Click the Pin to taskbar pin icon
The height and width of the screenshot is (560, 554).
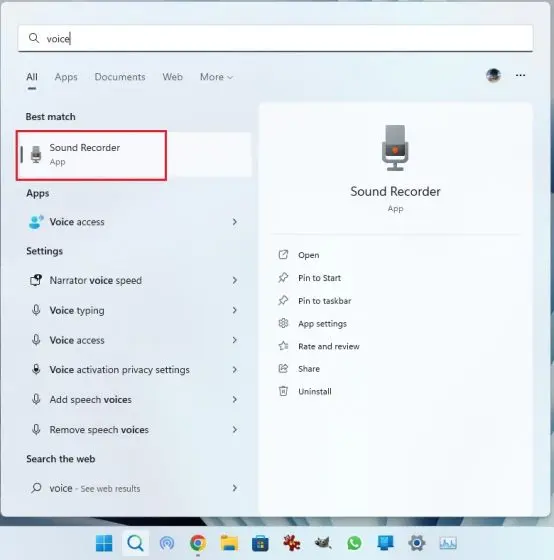(x=283, y=300)
